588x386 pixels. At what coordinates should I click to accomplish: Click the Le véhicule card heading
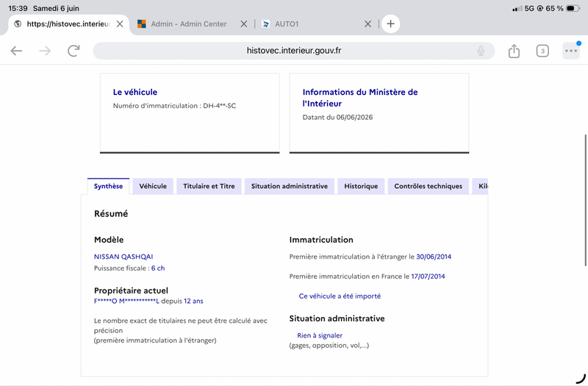click(x=135, y=92)
